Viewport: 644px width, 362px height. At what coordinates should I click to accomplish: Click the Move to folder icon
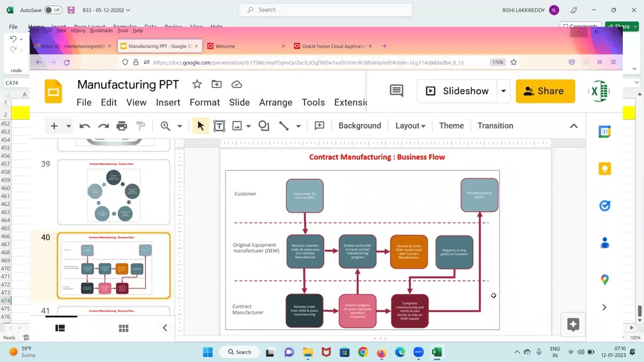(x=216, y=84)
